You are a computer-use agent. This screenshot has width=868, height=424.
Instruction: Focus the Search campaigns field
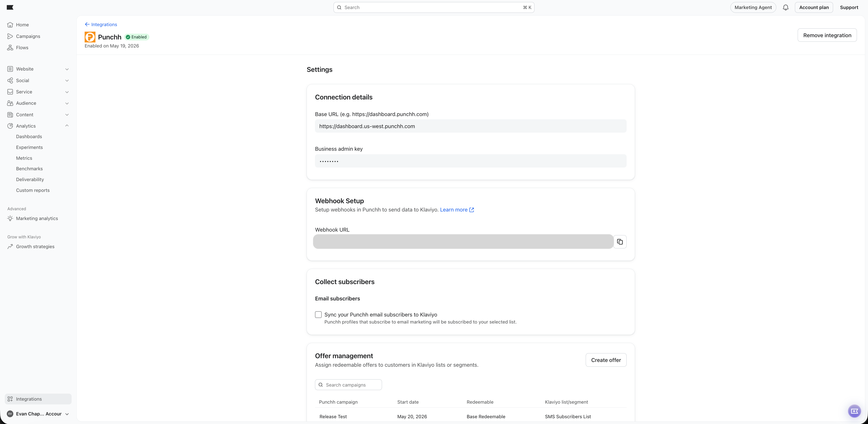348,385
